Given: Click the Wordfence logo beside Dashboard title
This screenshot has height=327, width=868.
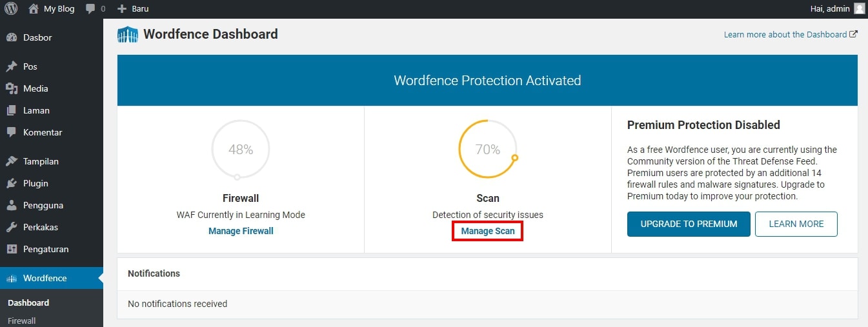Looking at the screenshot, I should tap(128, 34).
